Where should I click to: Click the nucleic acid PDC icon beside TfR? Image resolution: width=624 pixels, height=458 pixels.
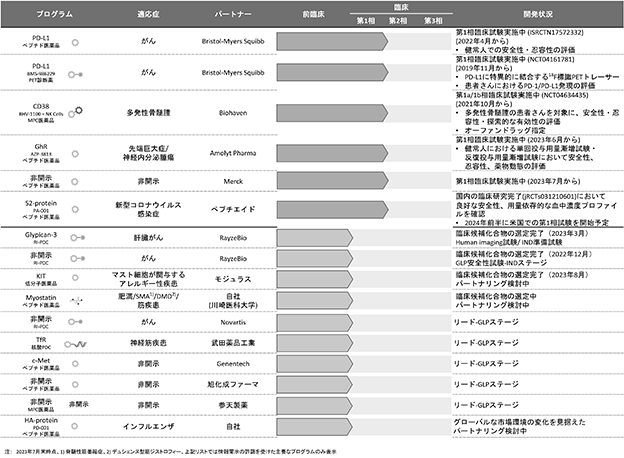pyautogui.click(x=76, y=345)
